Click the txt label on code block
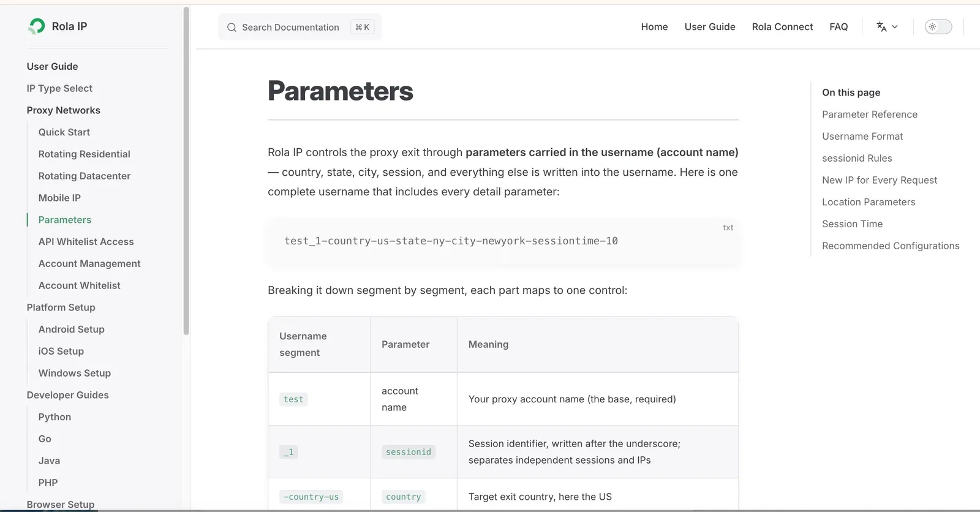 coord(728,228)
